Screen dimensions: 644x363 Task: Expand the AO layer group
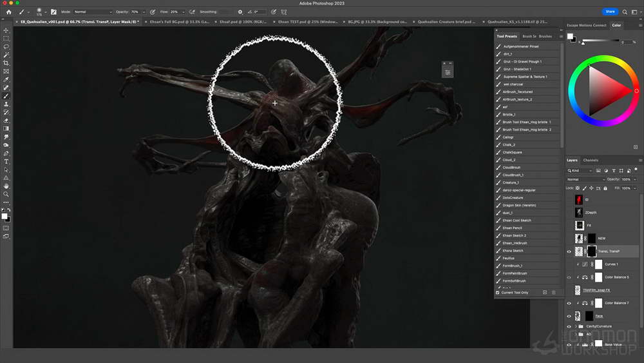point(576,334)
